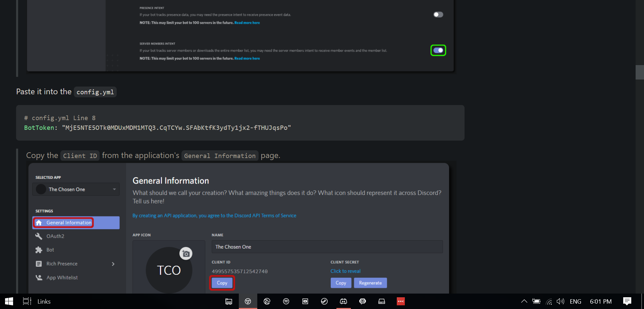Open the volume control
This screenshot has width=644, height=309.
point(560,301)
